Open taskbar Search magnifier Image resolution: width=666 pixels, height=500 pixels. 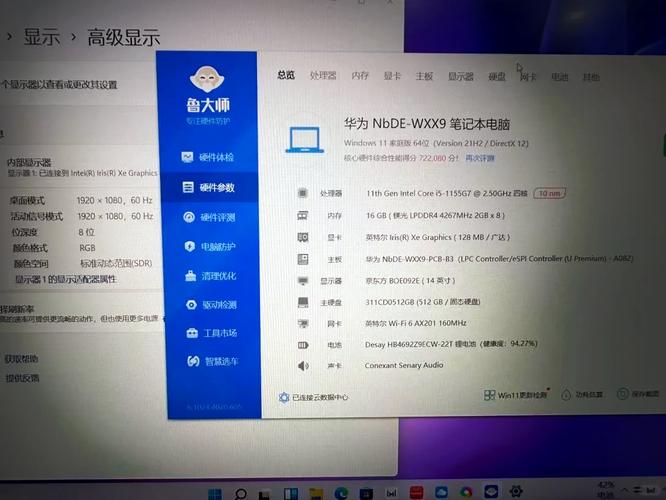[240, 494]
